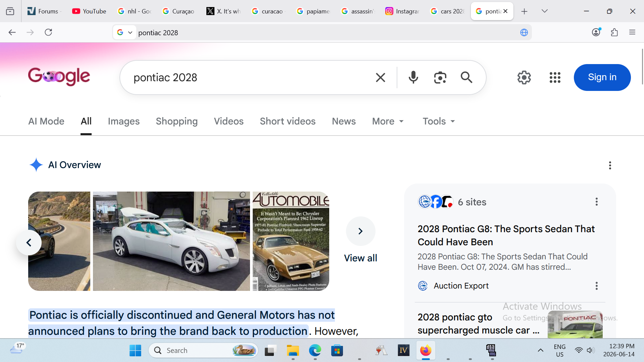644x362 pixels.
Task: Open the 2028 Pontiac G8 article link
Action: pyautogui.click(x=506, y=235)
